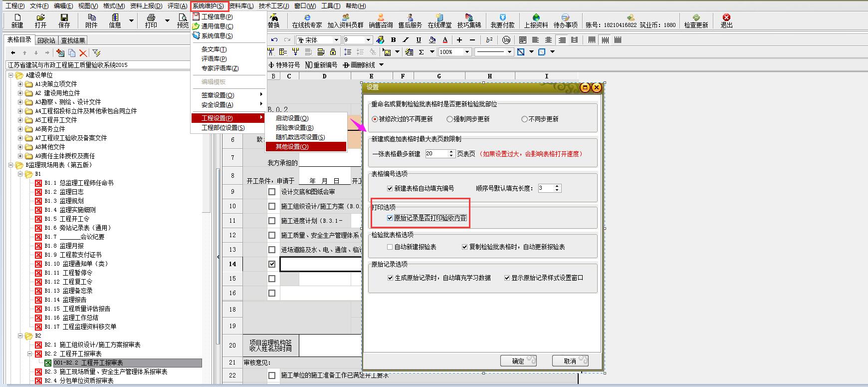Toggle Bold text formatting

tap(393, 40)
